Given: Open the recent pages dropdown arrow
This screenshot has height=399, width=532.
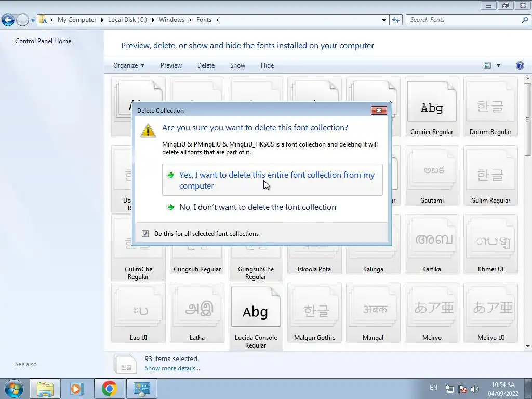Looking at the screenshot, I should pyautogui.click(x=33, y=20).
